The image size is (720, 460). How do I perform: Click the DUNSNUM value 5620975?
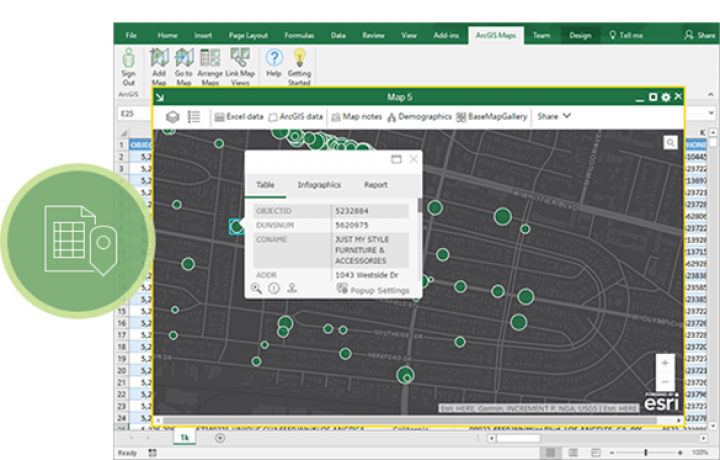click(352, 225)
